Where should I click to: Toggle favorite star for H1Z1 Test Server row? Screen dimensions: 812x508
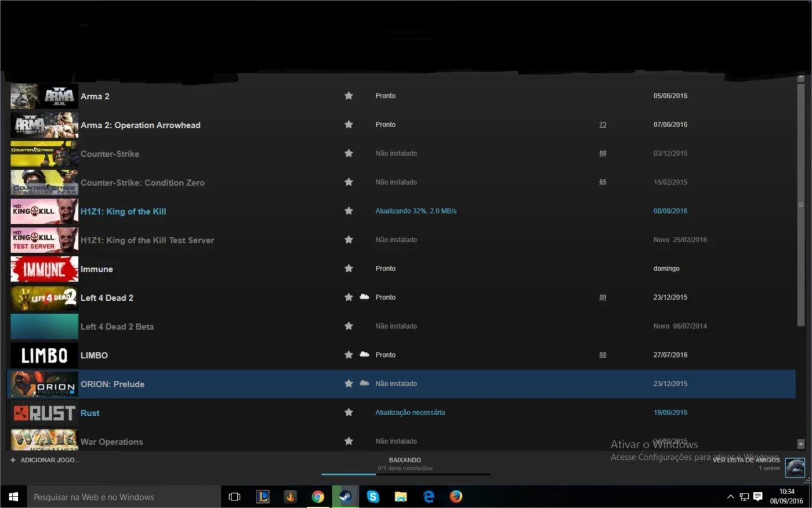349,239
